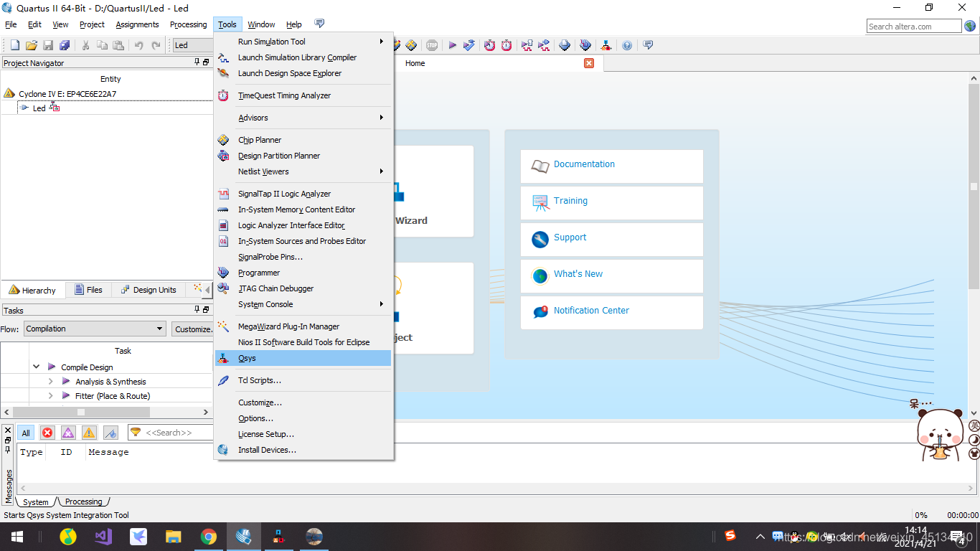This screenshot has height=551, width=980.
Task: Collapse the Compile Design task
Action: coord(36,367)
